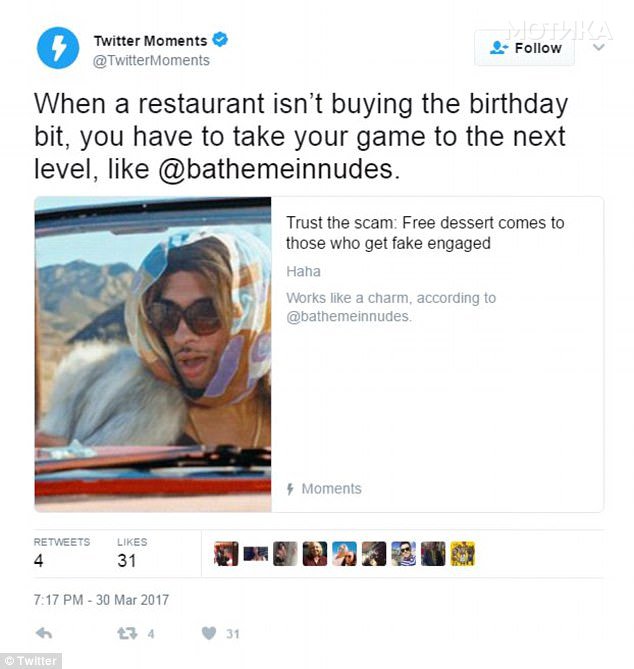Open the Moment card thumbnail image

pyautogui.click(x=153, y=354)
